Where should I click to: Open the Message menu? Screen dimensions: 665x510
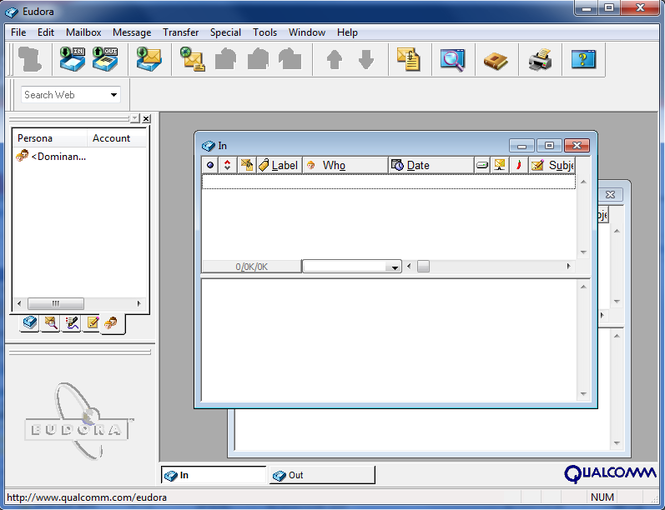(x=132, y=32)
